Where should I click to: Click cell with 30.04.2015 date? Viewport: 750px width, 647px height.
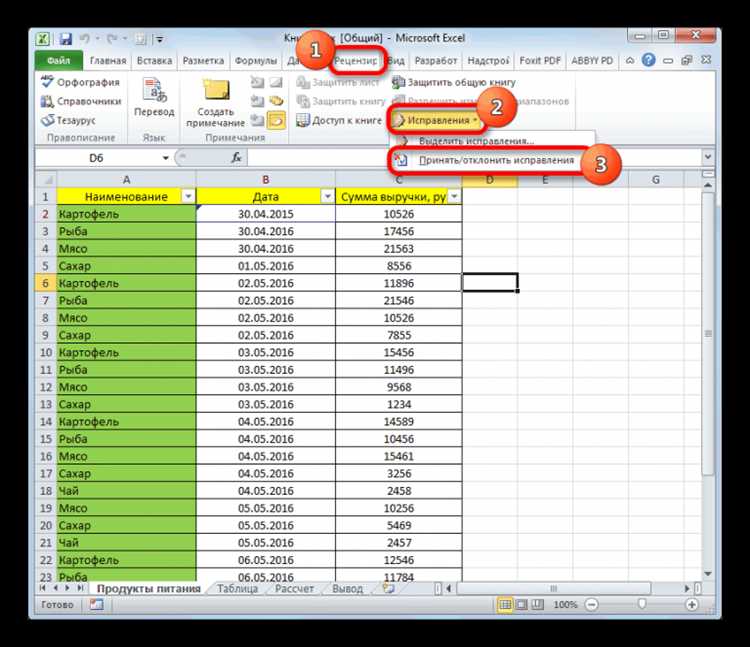point(266,214)
